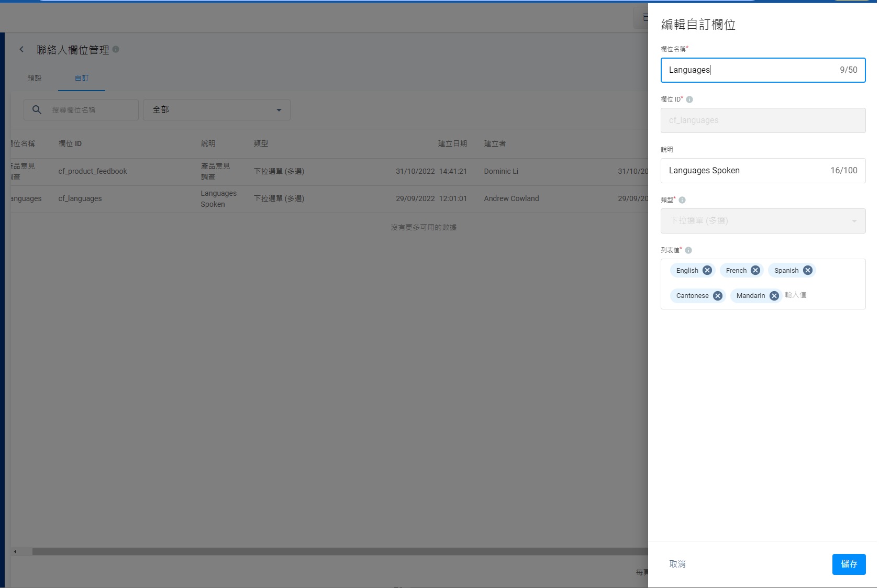Focus the 欄位名稱 field containing Languages
Image resolution: width=879 pixels, height=588 pixels.
pos(763,70)
